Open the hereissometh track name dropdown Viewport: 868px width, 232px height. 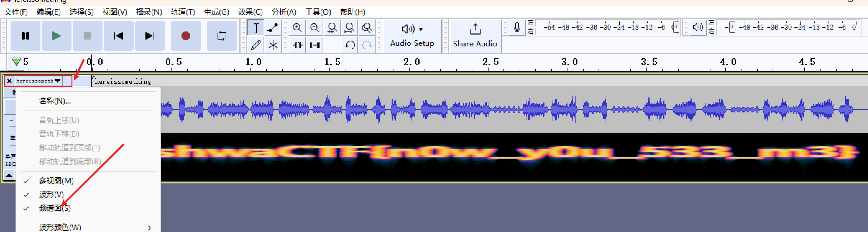coord(39,81)
